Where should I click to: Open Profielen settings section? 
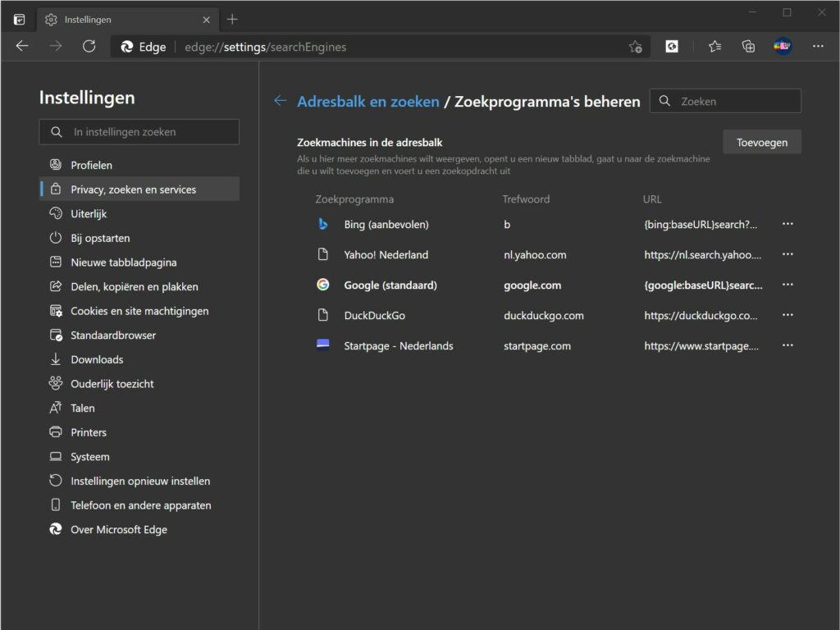139,165
